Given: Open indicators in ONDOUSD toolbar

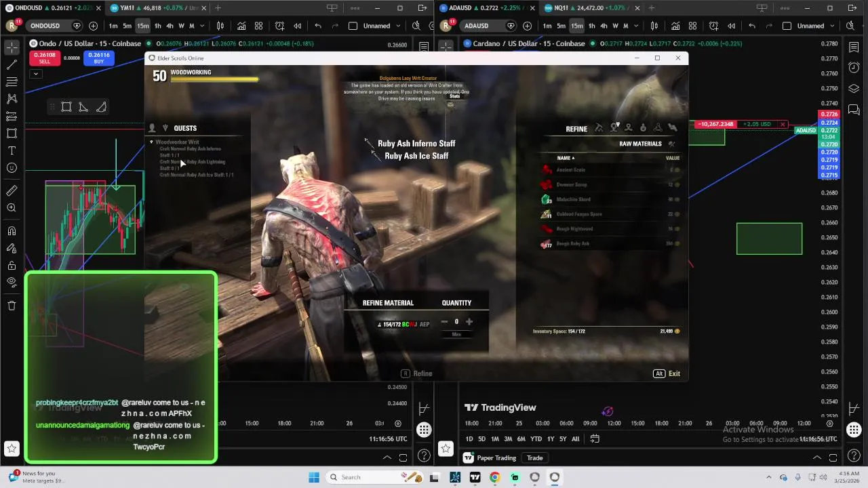Looking at the screenshot, I should click(x=241, y=26).
